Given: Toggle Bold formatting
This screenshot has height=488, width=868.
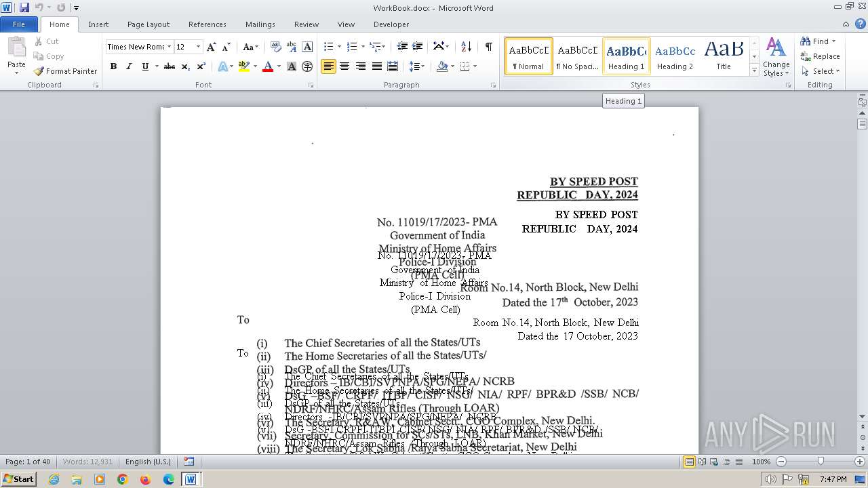Looking at the screenshot, I should (113, 66).
